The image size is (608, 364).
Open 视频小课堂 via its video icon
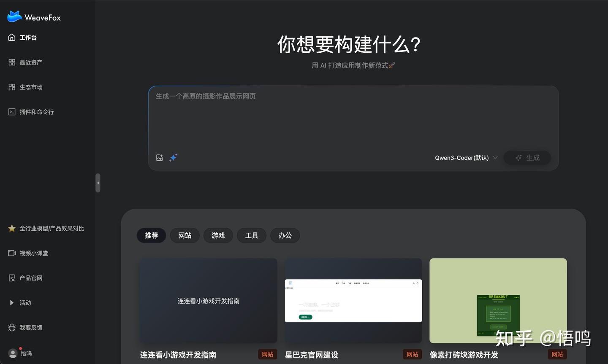coord(11,253)
